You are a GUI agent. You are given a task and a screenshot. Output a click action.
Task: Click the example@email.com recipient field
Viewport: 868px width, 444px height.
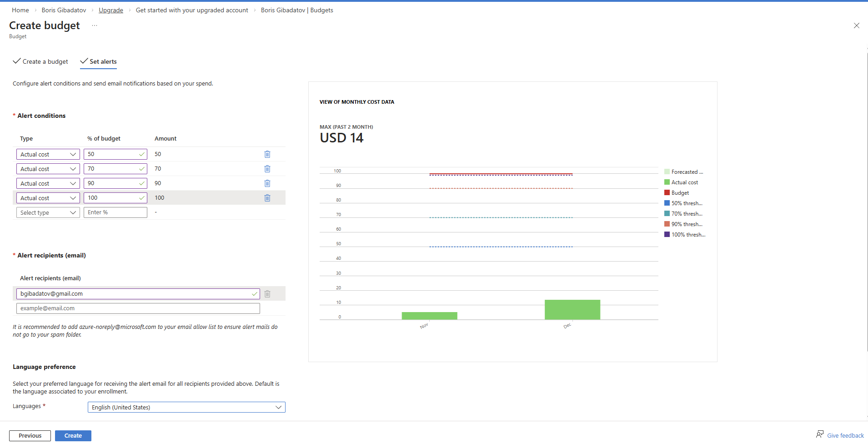pos(138,308)
